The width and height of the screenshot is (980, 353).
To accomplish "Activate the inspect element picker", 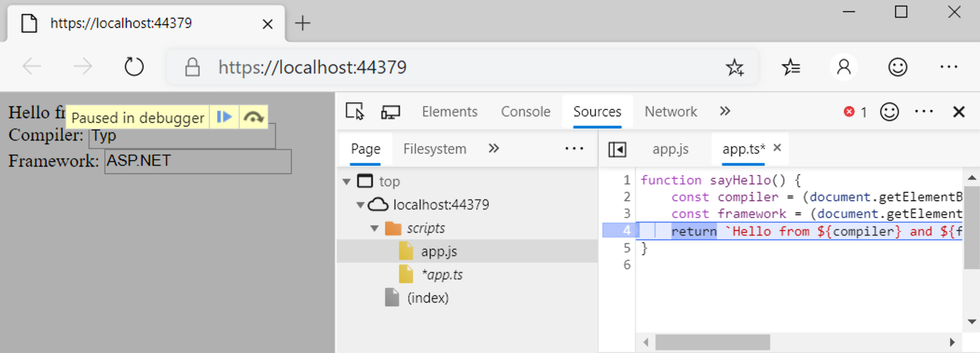I will (355, 112).
